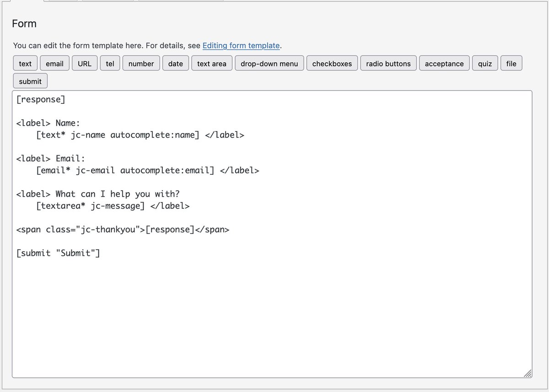Click the span class="jc-thankyou" line
The height and width of the screenshot is (392, 549).
pos(123,230)
